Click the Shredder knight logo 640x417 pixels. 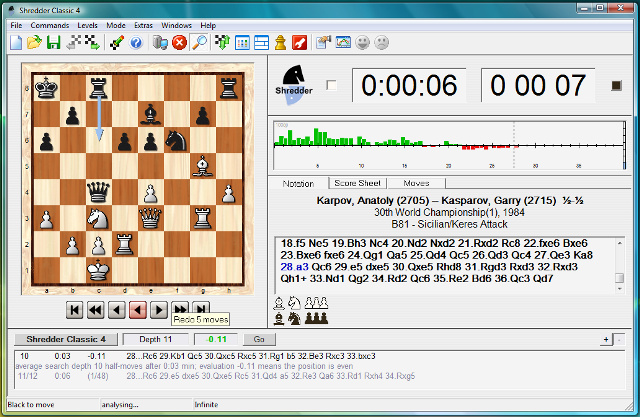[294, 84]
